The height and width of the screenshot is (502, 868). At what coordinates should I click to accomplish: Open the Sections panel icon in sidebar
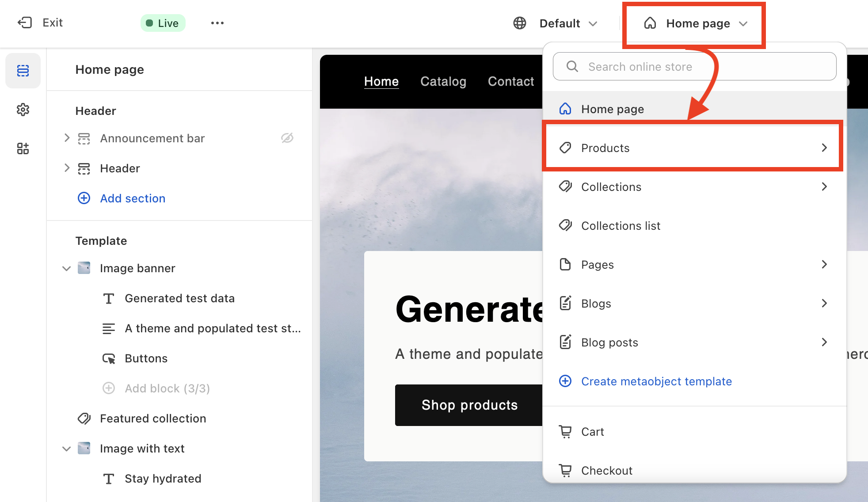pos(23,71)
